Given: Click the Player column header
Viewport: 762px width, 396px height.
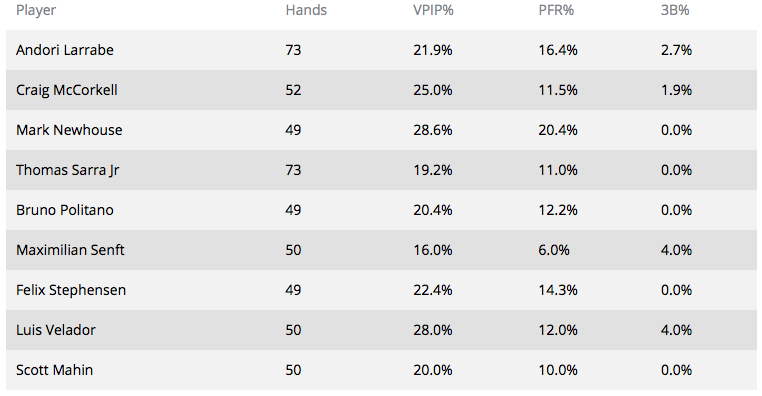Looking at the screenshot, I should (x=36, y=10).
